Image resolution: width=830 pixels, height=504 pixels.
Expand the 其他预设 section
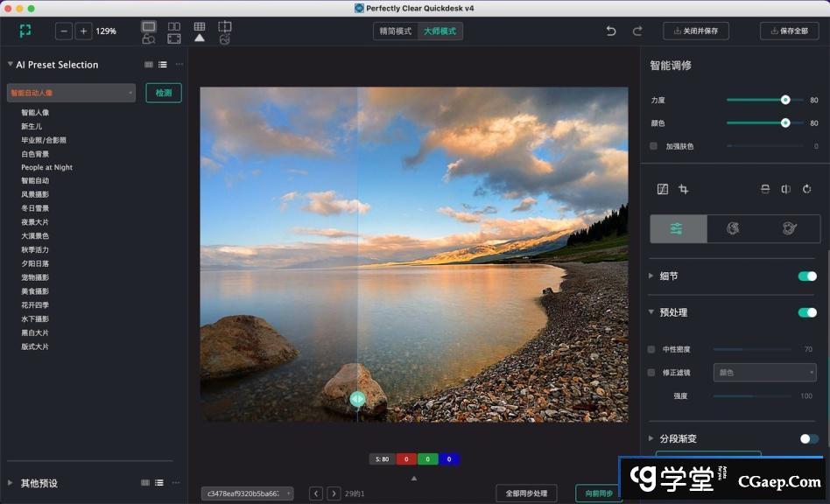click(11, 483)
